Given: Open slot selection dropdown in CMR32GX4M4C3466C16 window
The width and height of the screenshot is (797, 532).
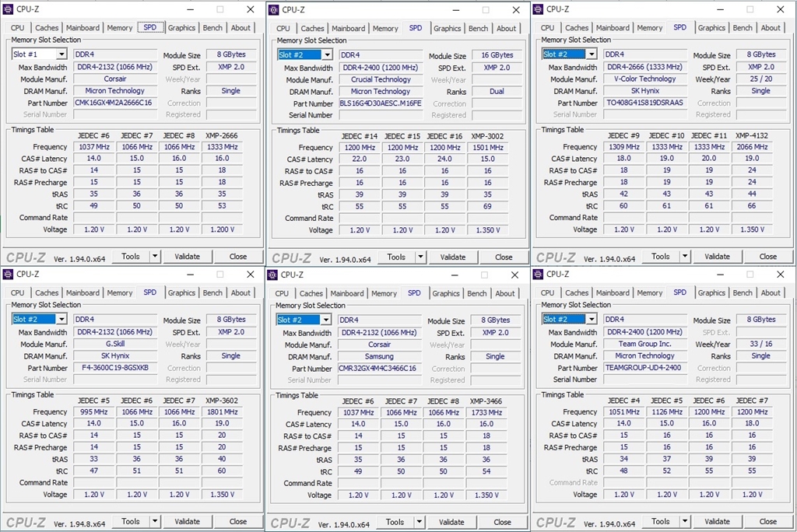Looking at the screenshot, I should coord(326,320).
